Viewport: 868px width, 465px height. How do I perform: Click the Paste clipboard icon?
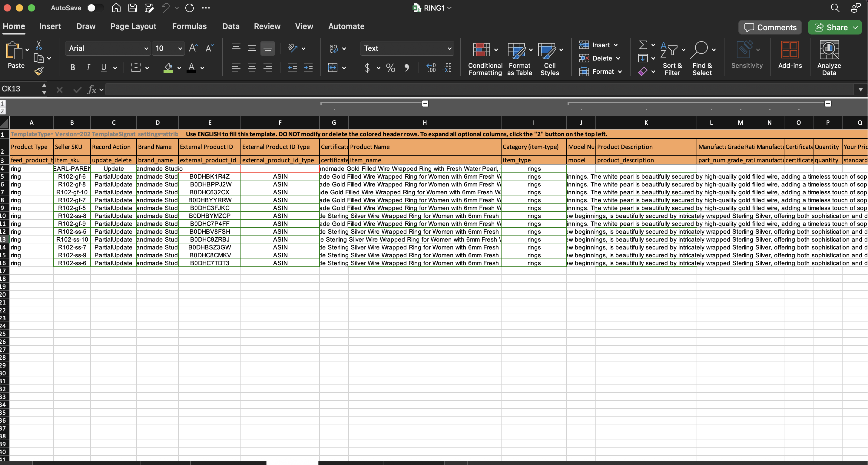(x=14, y=51)
